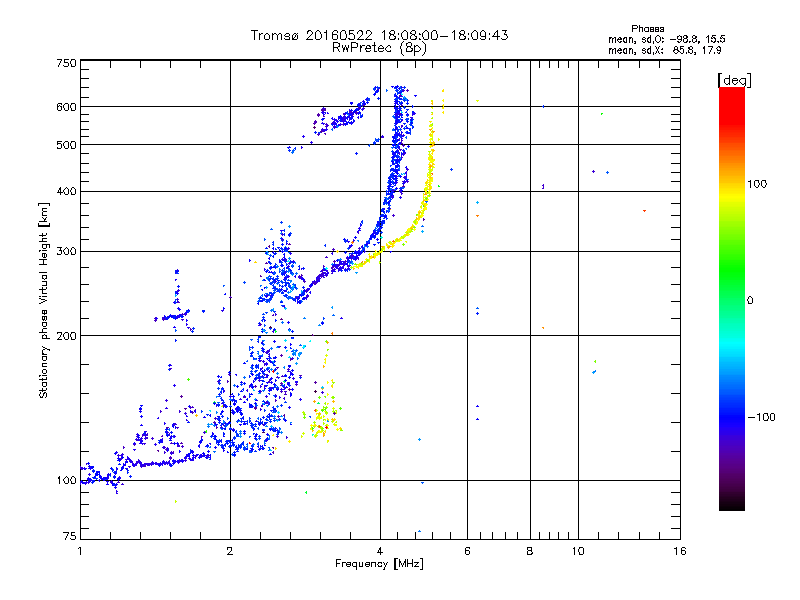Screen dimensions: 800x600
Task: Click the y-axis tick label "750"
Action: pyautogui.click(x=66, y=63)
